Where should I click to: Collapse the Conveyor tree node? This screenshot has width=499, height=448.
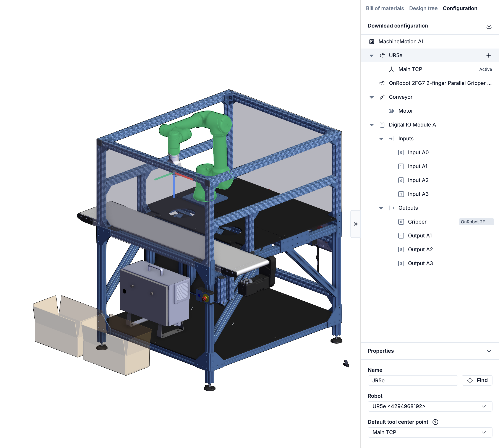(x=372, y=97)
